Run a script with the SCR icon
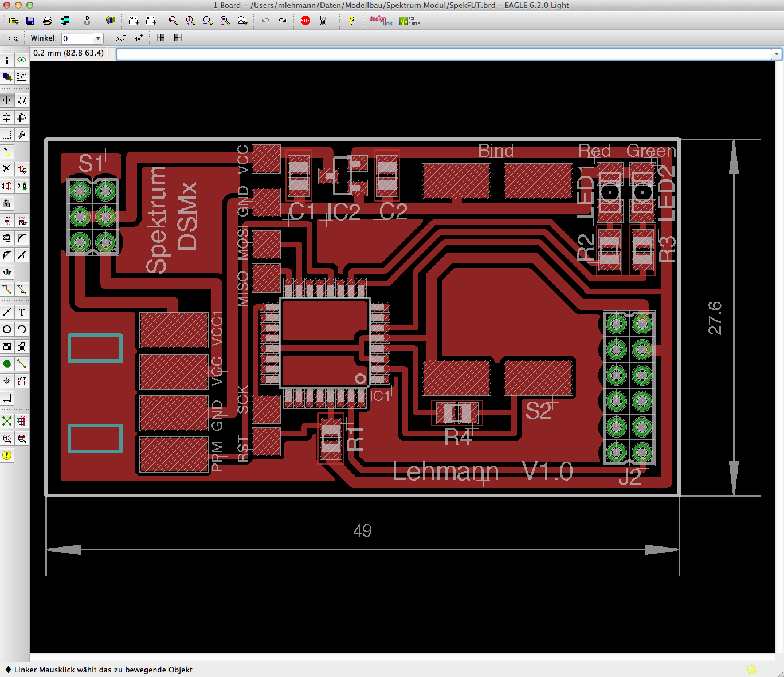This screenshot has width=784, height=677. (134, 21)
